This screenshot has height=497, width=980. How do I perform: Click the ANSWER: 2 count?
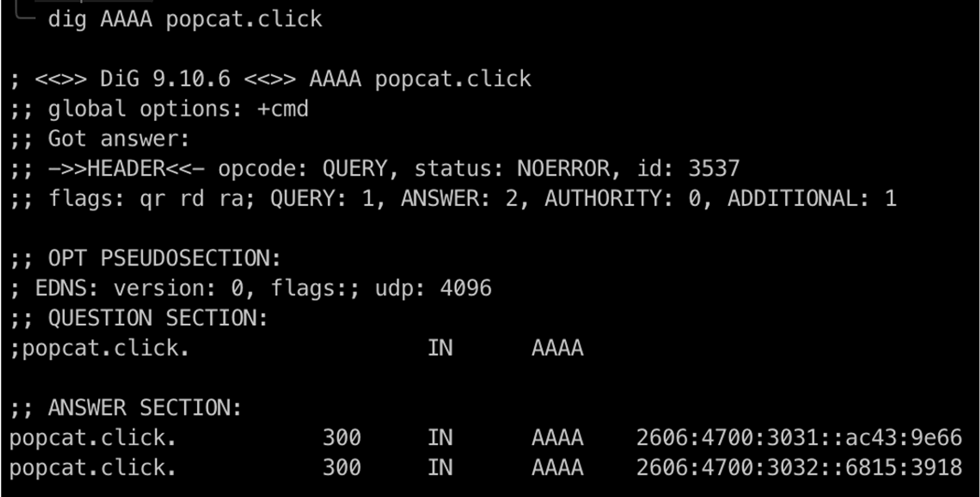pyautogui.click(x=464, y=199)
